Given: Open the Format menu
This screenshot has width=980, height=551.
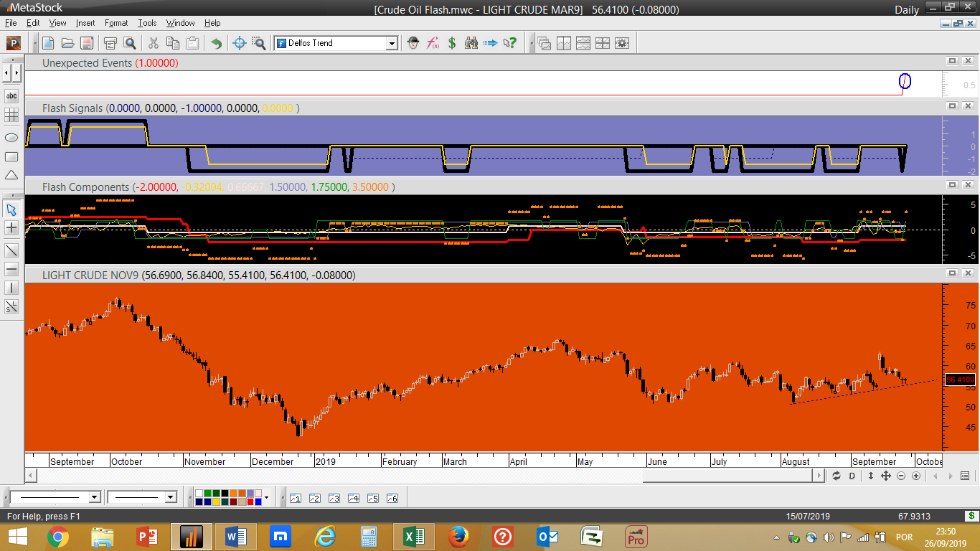Looking at the screenshot, I should (116, 23).
